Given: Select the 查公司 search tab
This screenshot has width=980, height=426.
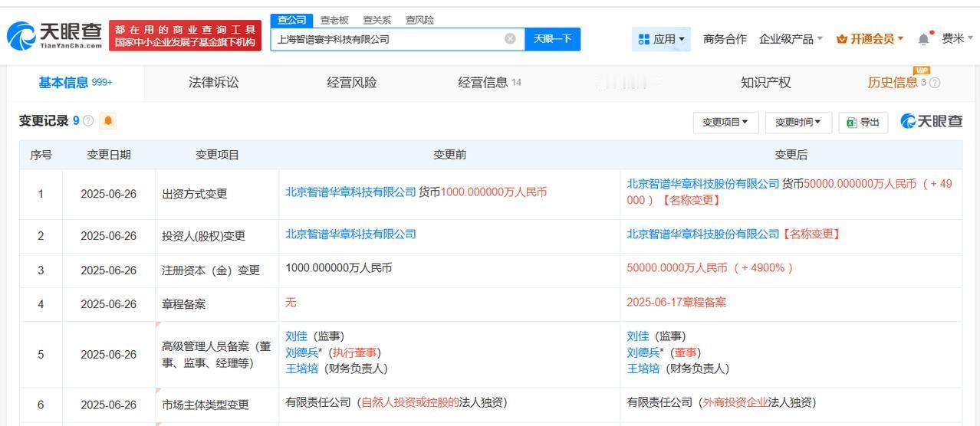Looking at the screenshot, I should (x=291, y=20).
